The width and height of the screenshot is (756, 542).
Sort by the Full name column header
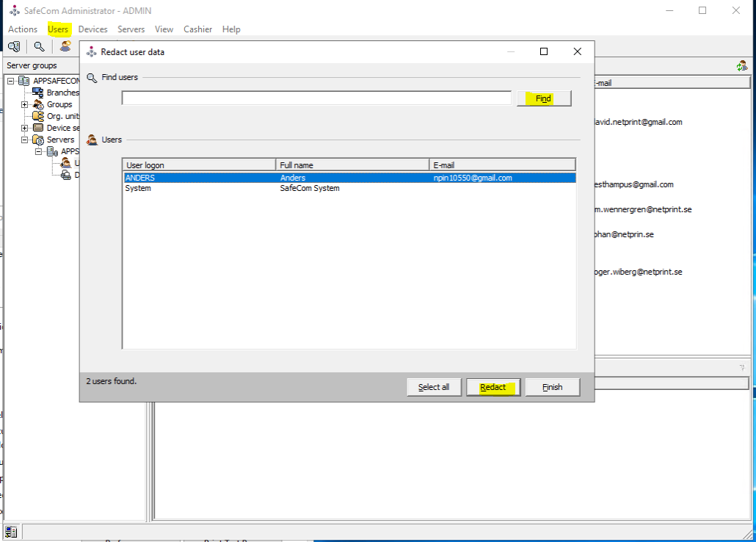[352, 165]
